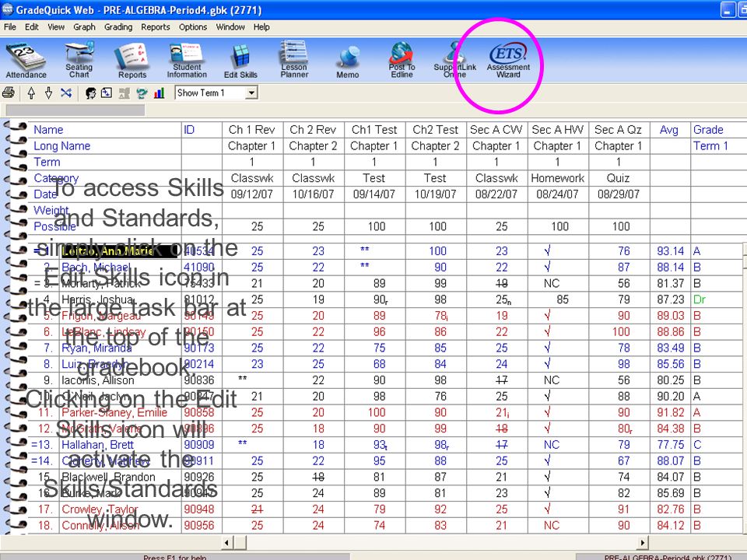The width and height of the screenshot is (747, 560).
Task: Open the View menu
Action: point(56,27)
